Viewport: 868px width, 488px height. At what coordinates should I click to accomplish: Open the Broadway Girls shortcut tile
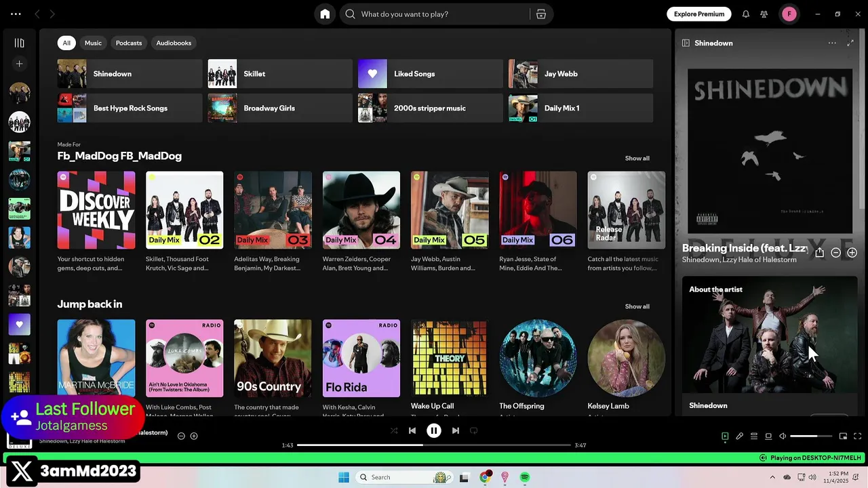click(x=280, y=108)
